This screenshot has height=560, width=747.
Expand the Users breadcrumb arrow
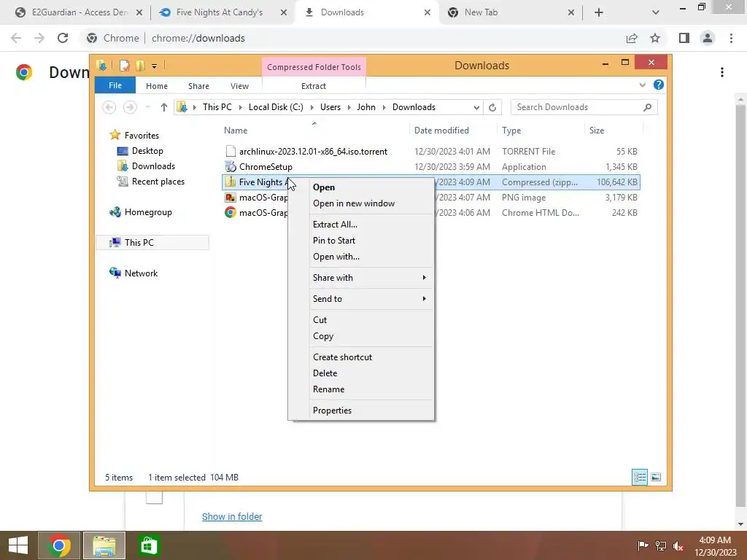349,108
